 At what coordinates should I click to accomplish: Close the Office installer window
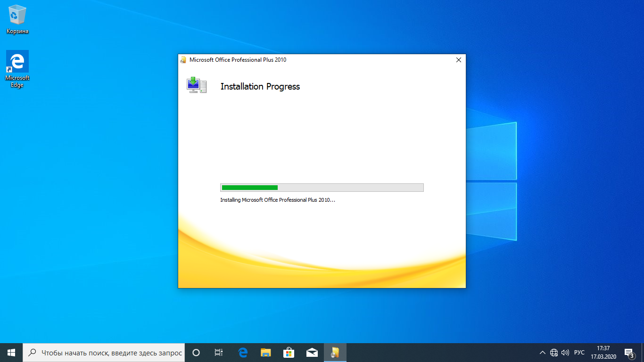tap(458, 60)
